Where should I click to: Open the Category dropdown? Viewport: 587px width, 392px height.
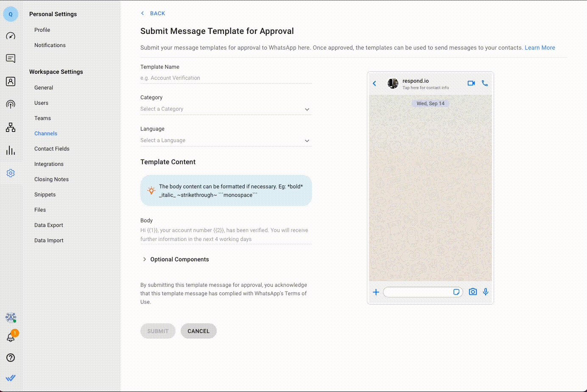pos(226,109)
